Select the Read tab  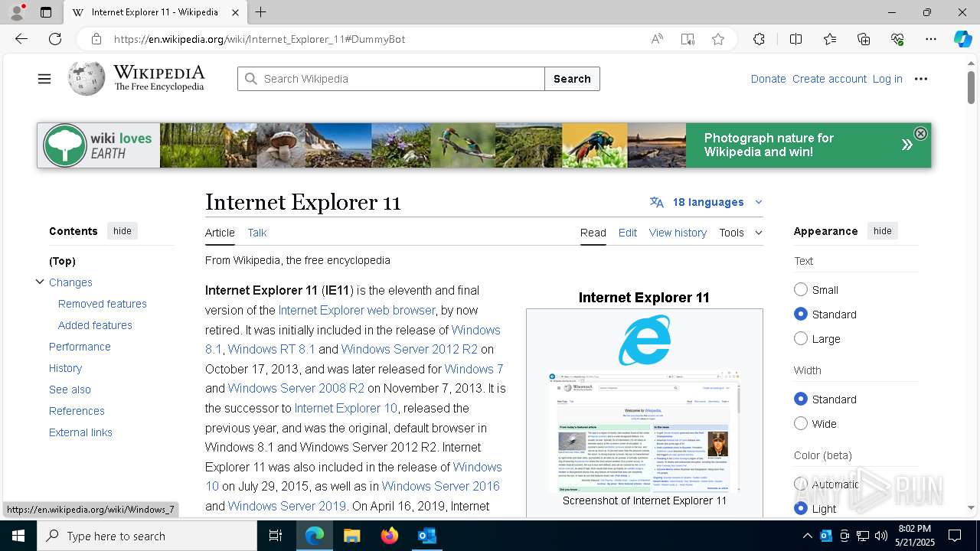point(593,233)
